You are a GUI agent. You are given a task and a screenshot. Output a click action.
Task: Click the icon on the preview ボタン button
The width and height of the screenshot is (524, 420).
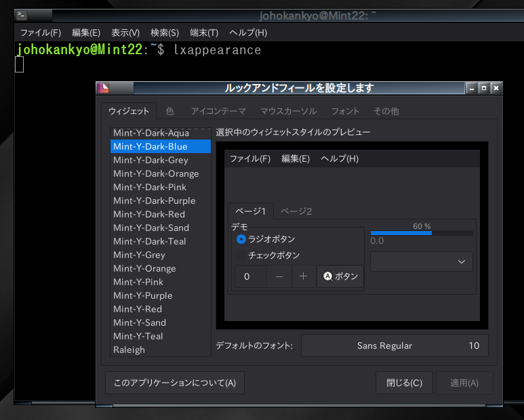pos(327,276)
